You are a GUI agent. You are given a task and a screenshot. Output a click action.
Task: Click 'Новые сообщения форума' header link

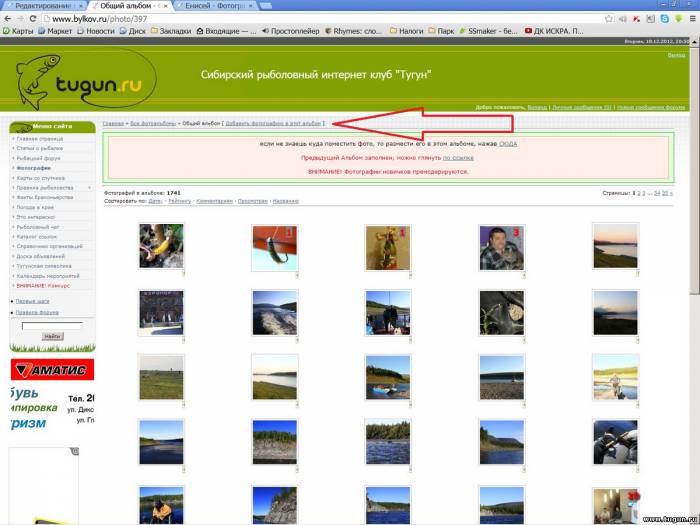pyautogui.click(x=650, y=107)
